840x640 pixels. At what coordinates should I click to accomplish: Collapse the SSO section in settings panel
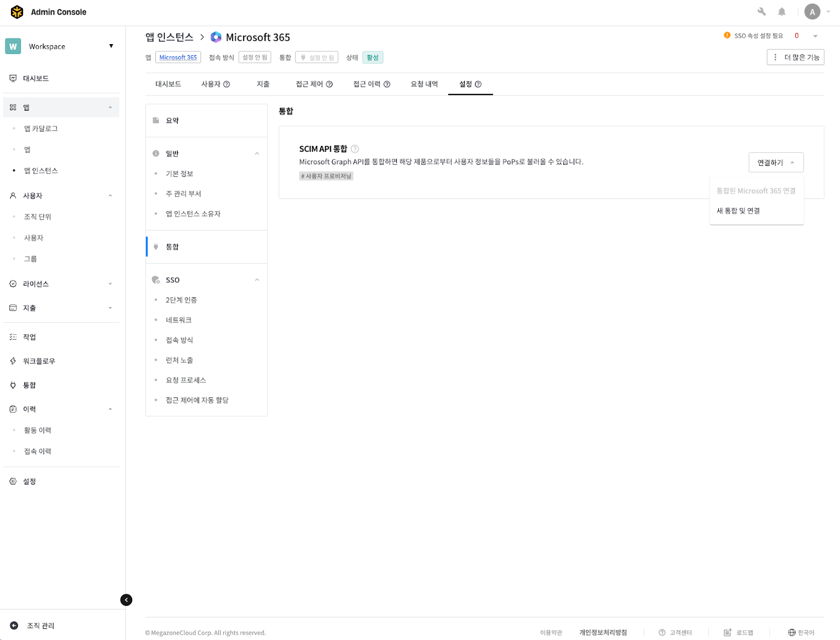click(x=257, y=280)
